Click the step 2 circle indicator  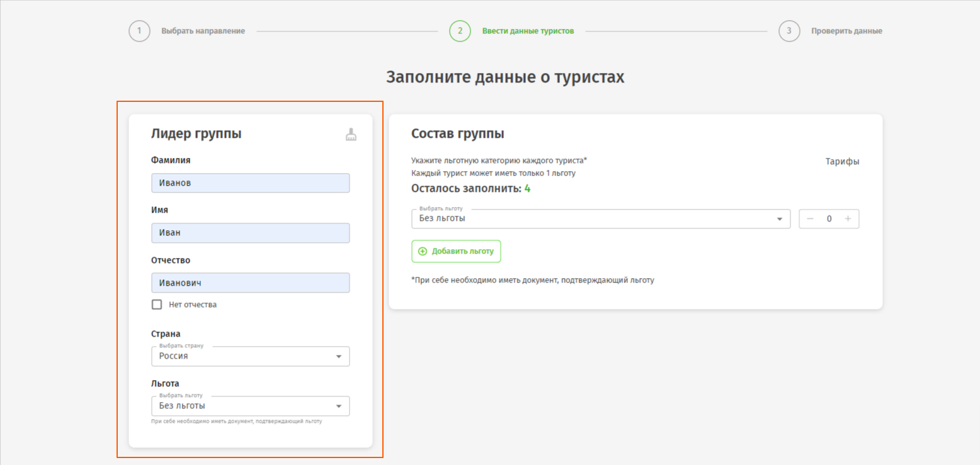tap(460, 31)
